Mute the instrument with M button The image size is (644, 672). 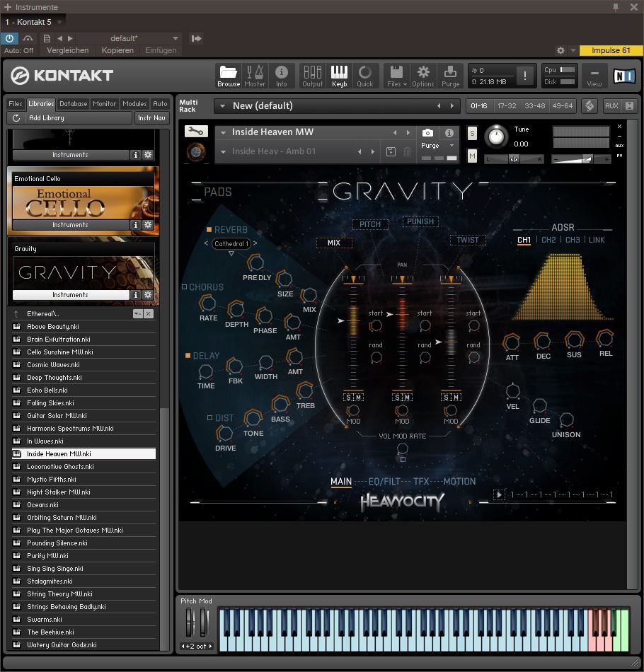click(x=472, y=156)
